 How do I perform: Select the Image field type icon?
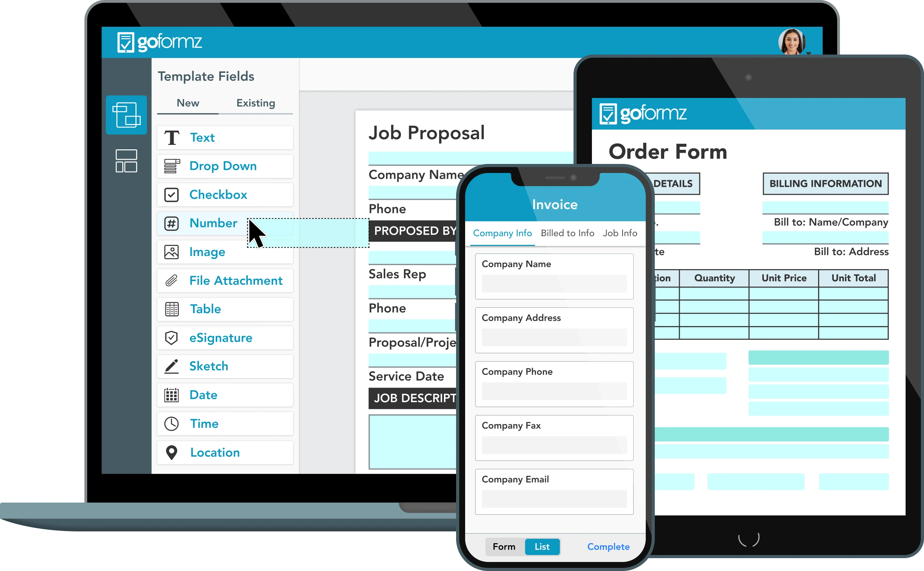tap(170, 251)
